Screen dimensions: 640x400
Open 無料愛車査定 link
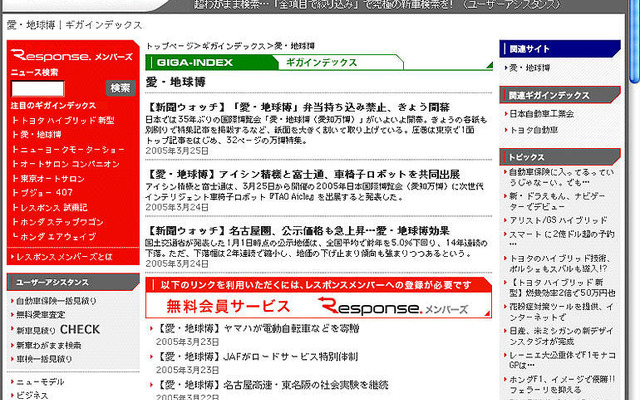coord(40,315)
